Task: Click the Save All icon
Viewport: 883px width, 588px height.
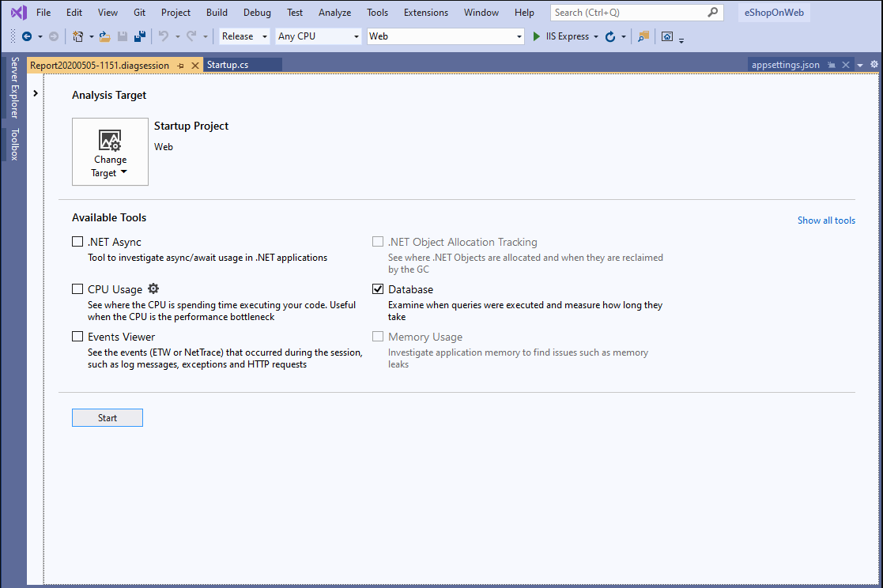Action: pos(140,36)
